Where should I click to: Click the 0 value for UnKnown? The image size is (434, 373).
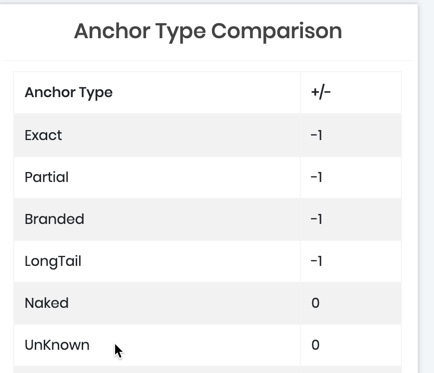point(315,345)
